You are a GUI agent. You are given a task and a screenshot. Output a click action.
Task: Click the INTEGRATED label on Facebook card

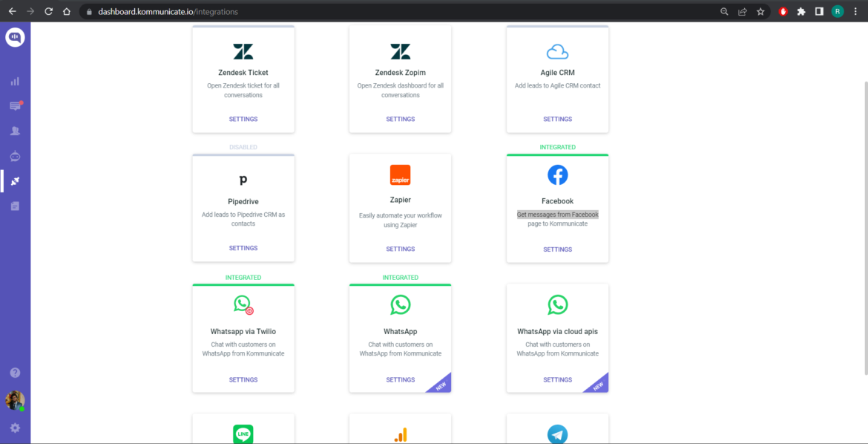tap(557, 146)
